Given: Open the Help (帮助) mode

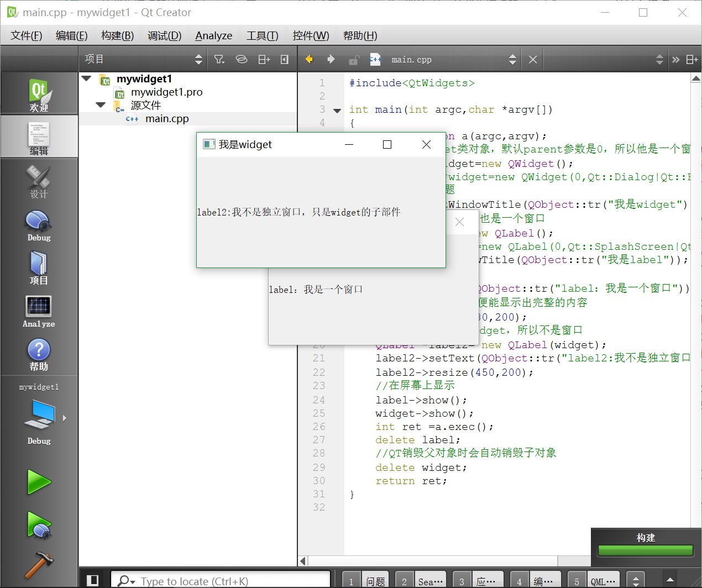Looking at the screenshot, I should 39,353.
